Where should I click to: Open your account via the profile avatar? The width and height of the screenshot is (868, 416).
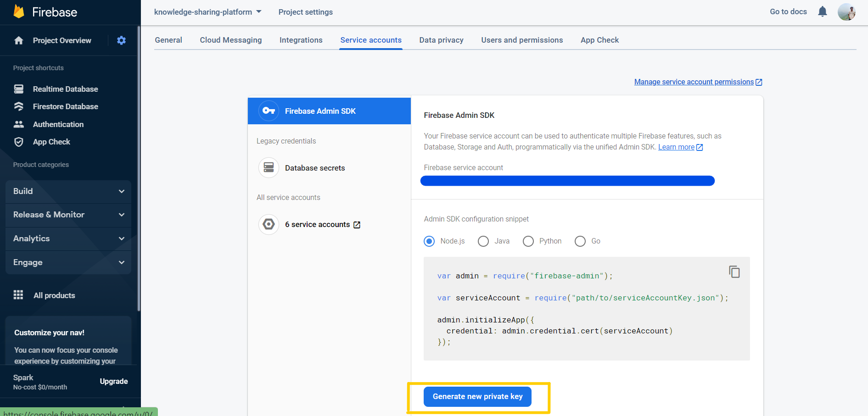[x=846, y=11]
